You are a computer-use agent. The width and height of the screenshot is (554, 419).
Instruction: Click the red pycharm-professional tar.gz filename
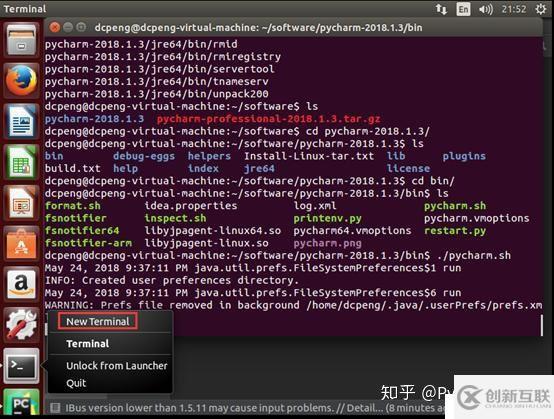[x=269, y=119]
